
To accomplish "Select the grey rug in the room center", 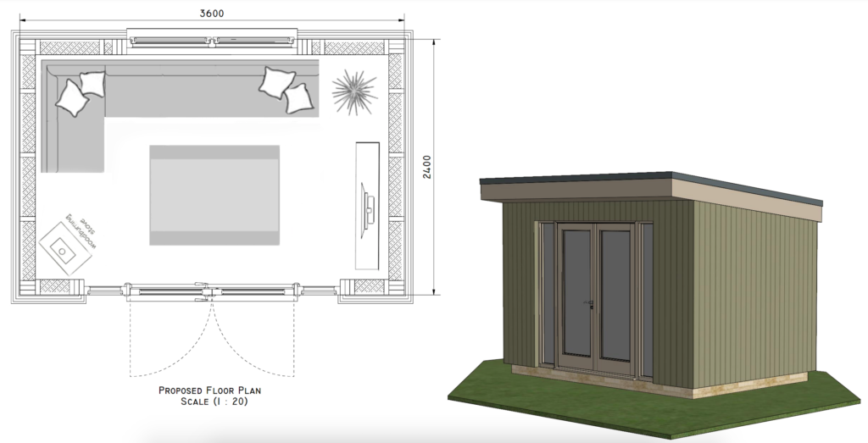I will pos(214,195).
